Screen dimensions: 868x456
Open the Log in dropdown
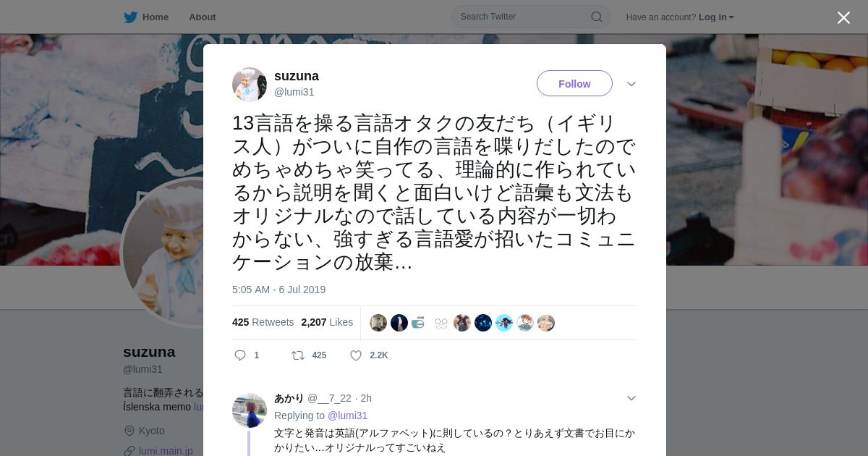point(716,17)
